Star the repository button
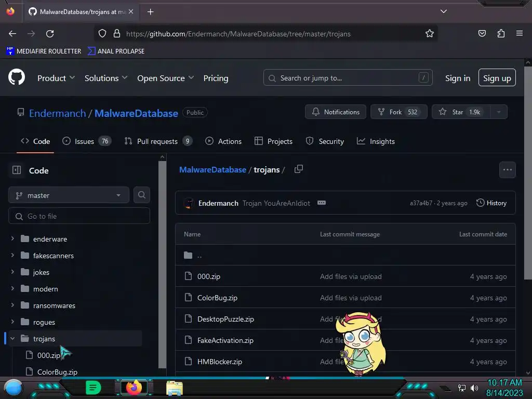Viewport: 532px width, 399px height. pyautogui.click(x=461, y=112)
